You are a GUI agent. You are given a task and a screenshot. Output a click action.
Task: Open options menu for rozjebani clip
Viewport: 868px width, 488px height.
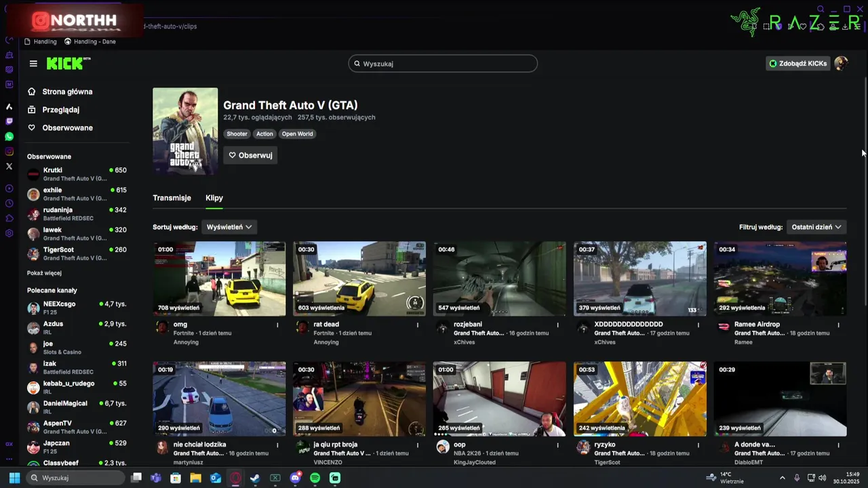[558, 325]
